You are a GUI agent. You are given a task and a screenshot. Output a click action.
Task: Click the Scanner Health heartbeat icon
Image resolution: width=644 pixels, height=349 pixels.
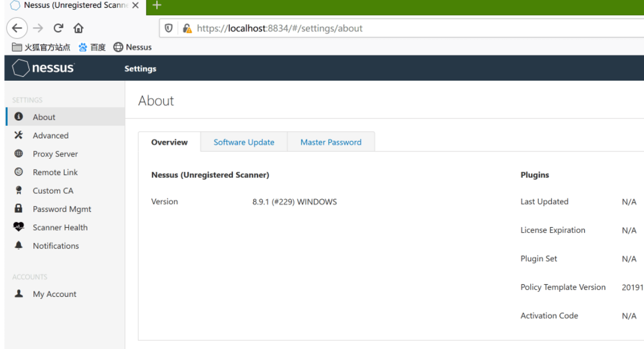[x=19, y=228]
